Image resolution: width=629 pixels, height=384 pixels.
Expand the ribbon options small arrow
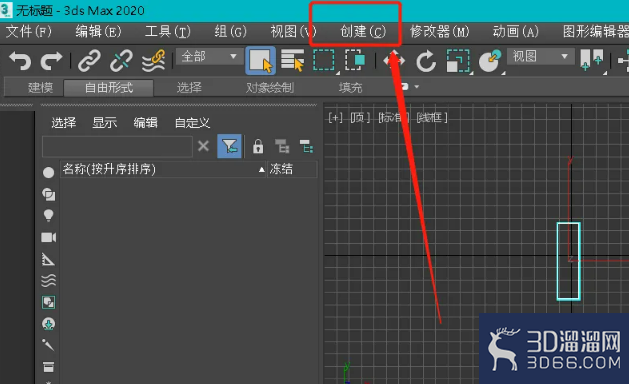[416, 87]
